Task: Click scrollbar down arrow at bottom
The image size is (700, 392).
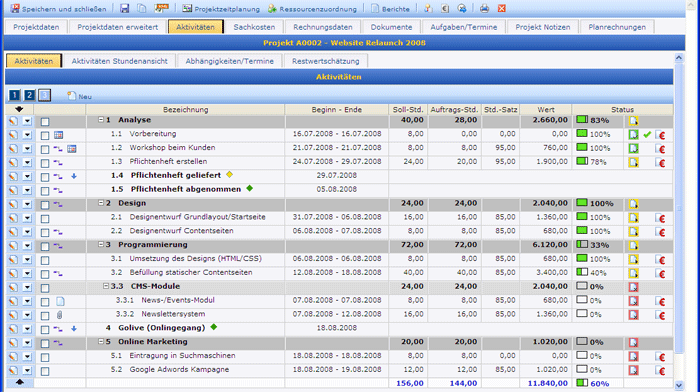Action: coord(679,385)
